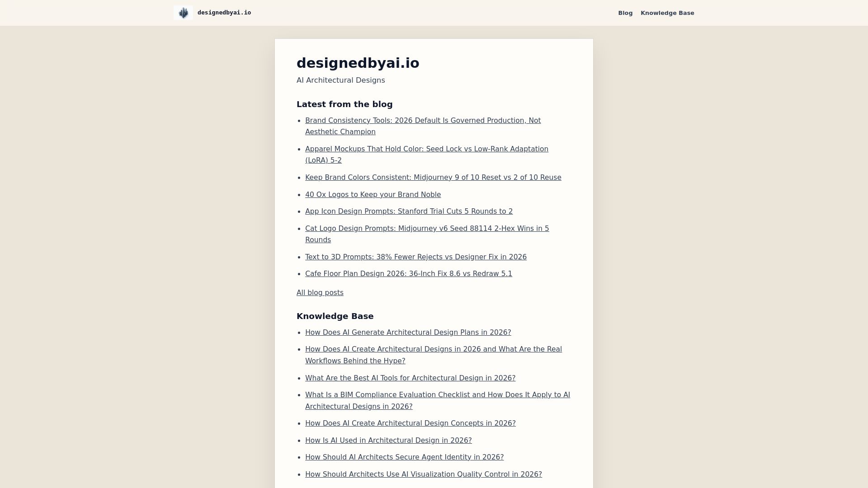Open AI Create Architectural Design Concepts article

410,423
